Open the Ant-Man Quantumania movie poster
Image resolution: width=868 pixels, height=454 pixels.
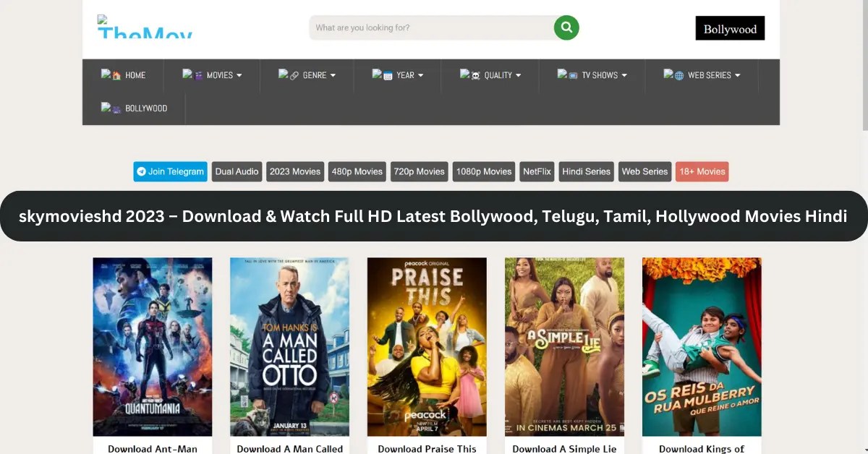152,346
